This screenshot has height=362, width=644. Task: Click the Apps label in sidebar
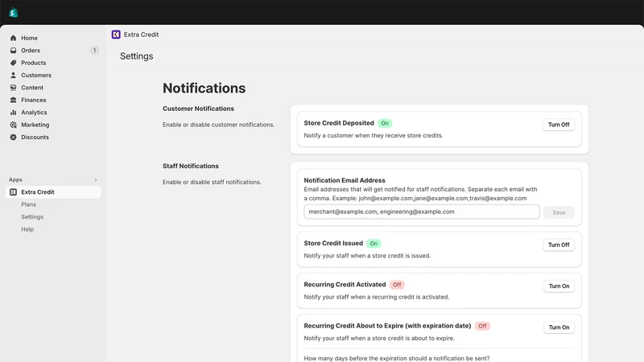(x=15, y=179)
